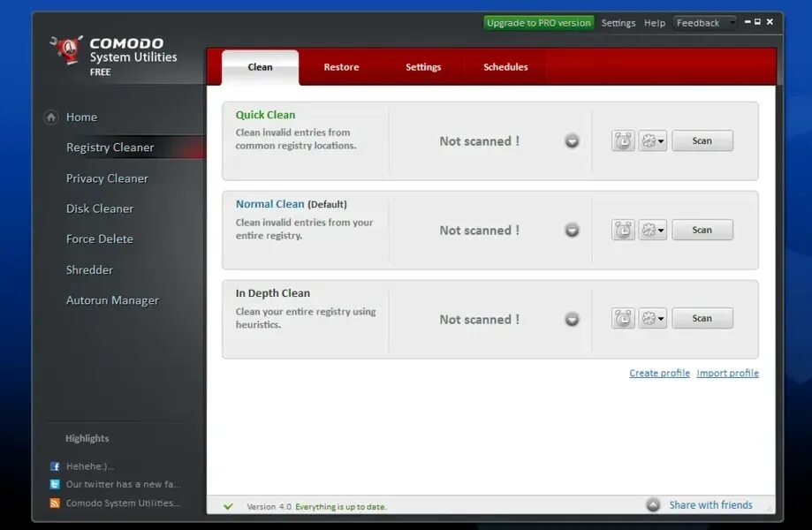Start Scan for Quick Clean
Viewport: 812px width, 530px height.
point(702,140)
